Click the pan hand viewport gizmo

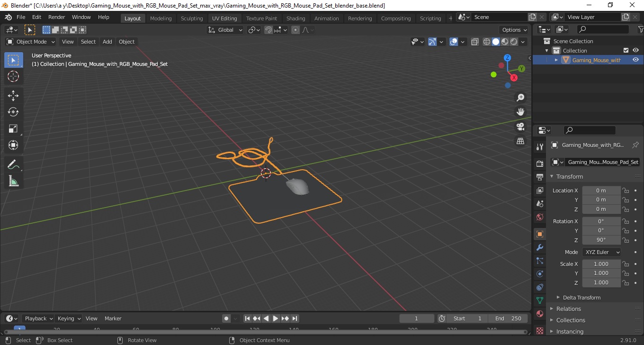520,112
